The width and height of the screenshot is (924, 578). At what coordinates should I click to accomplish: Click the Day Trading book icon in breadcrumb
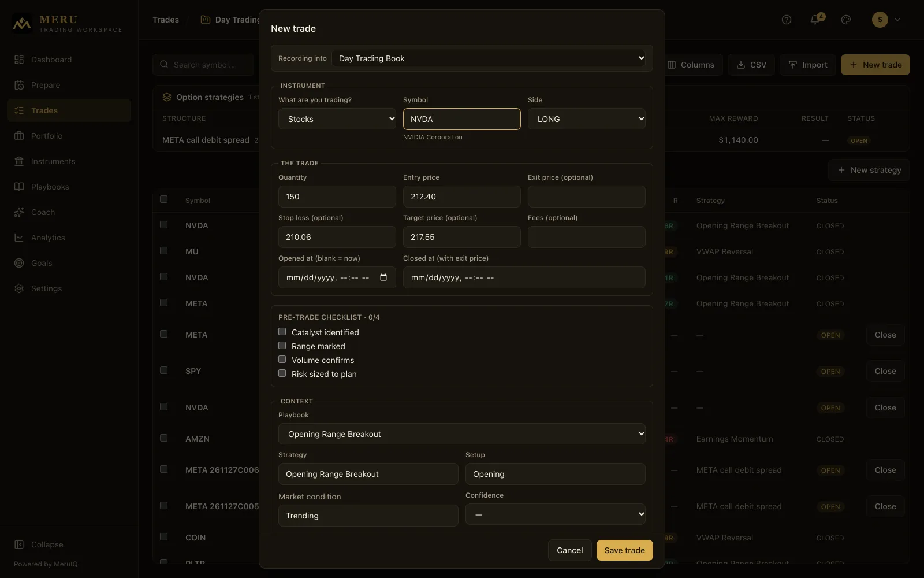[205, 20]
